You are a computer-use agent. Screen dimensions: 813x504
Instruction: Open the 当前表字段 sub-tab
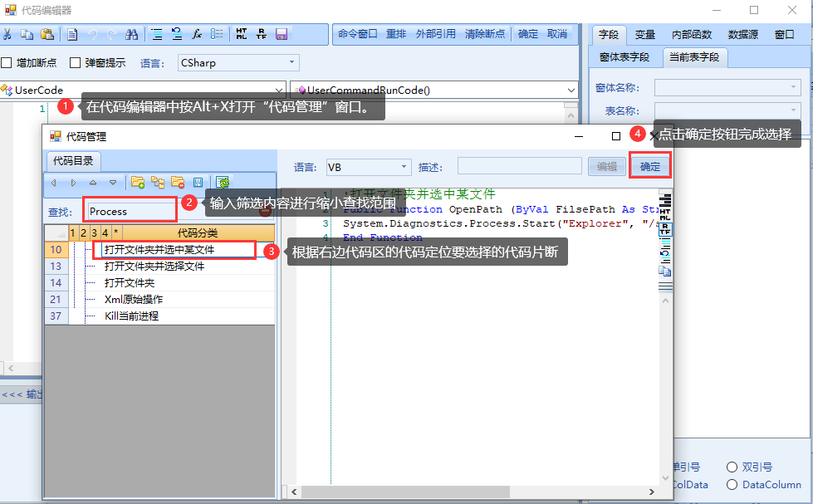694,57
